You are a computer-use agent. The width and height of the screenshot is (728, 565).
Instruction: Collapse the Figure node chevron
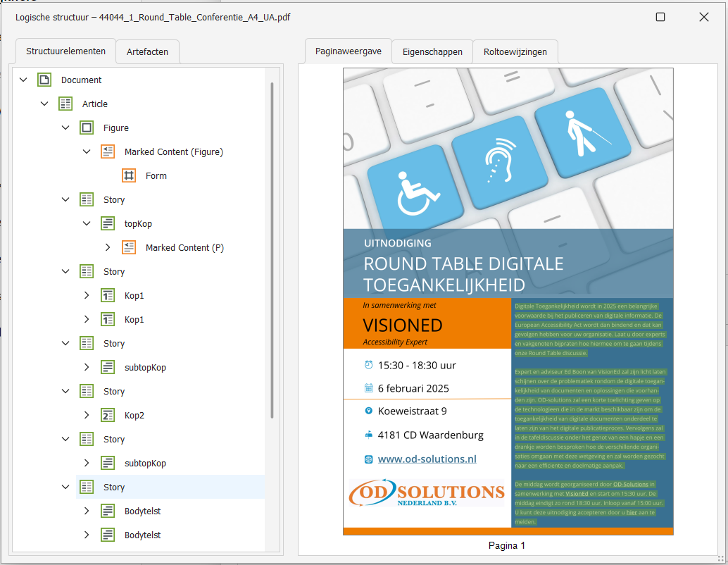(65, 128)
